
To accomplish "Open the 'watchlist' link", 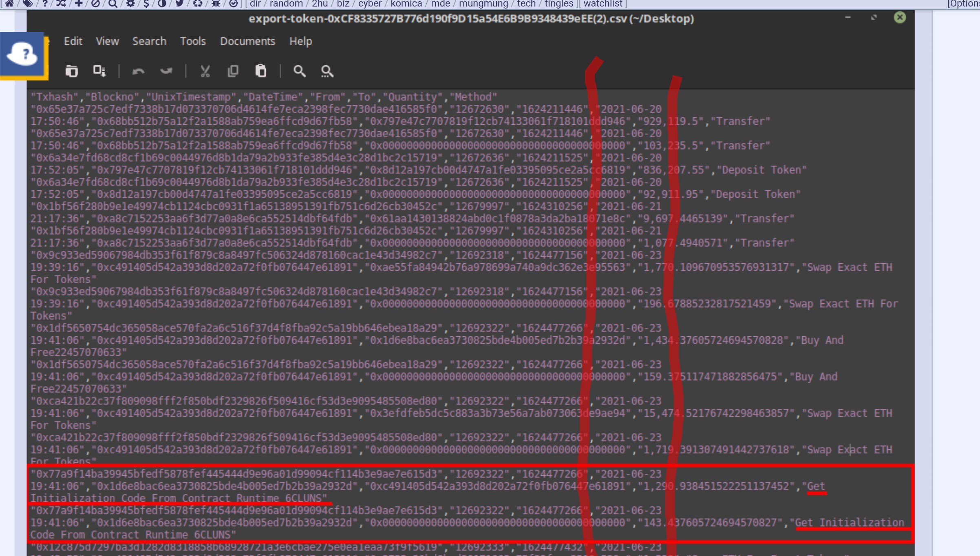I will (603, 4).
